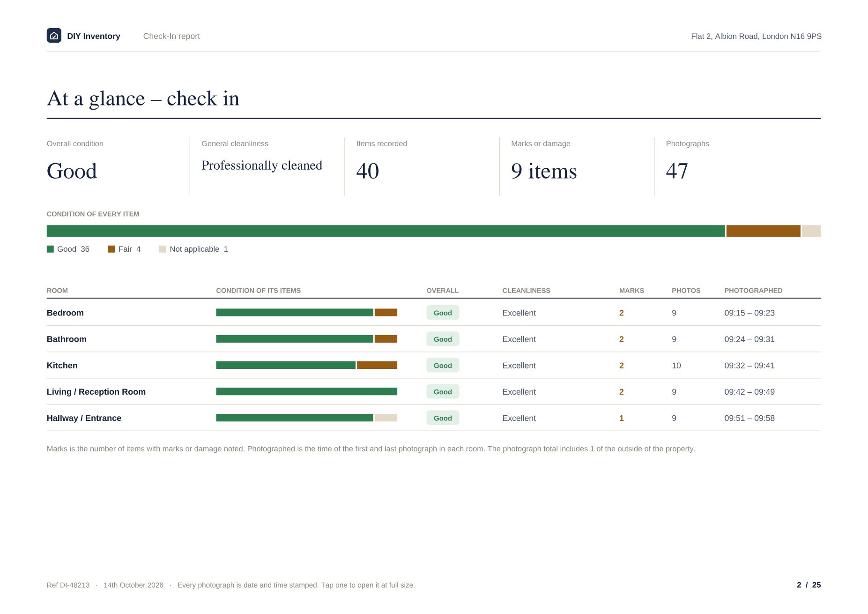868x614 pixels.
Task: Click the 'At a glance – check in' heading
Action: tap(143, 98)
